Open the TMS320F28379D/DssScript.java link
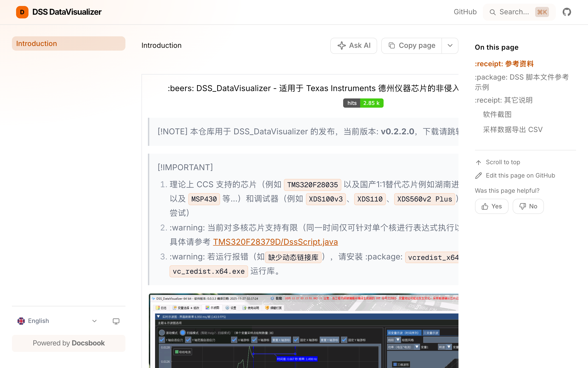 coord(275,242)
